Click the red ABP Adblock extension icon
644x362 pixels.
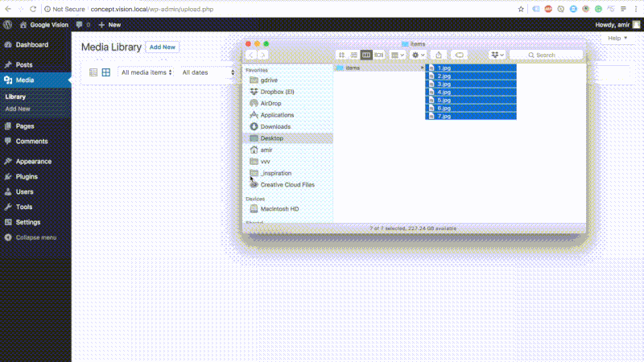coord(548,9)
